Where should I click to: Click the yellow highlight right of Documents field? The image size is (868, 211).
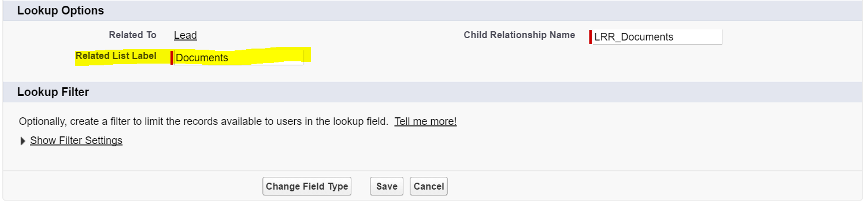pyautogui.click(x=307, y=55)
